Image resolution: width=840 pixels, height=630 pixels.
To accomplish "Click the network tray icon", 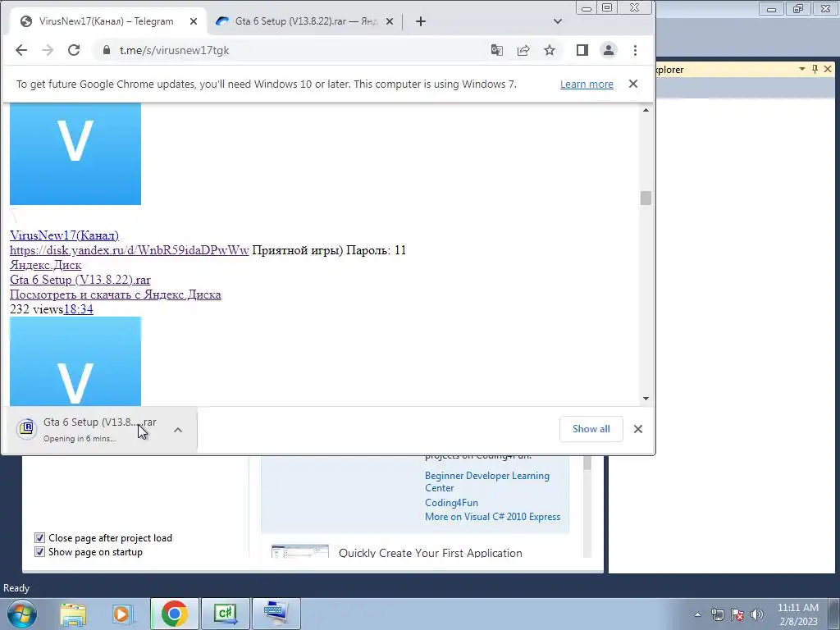I will pyautogui.click(x=717, y=614).
